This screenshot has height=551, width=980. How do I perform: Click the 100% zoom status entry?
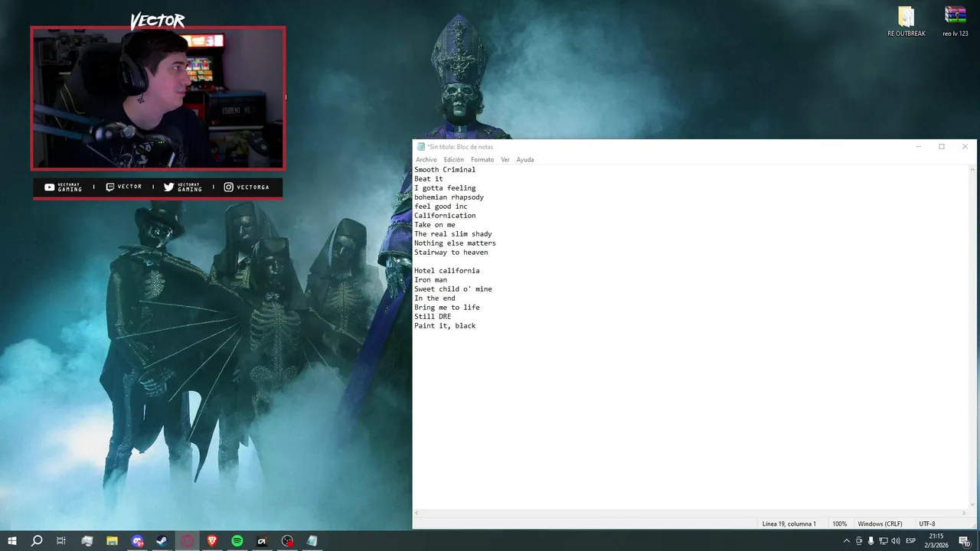(840, 524)
